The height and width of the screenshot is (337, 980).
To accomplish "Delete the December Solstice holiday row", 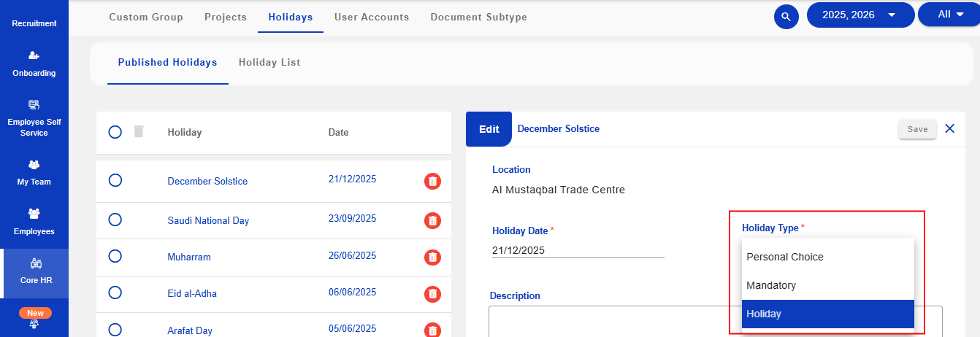I will coord(432,182).
